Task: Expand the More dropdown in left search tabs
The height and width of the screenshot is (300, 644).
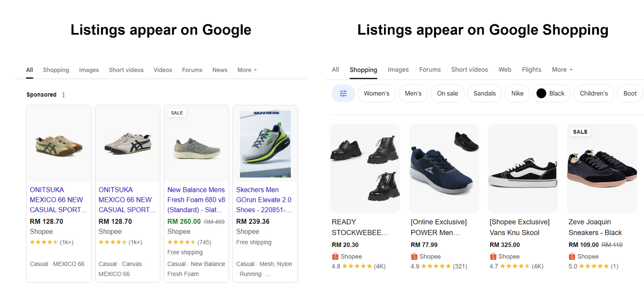Action: pyautogui.click(x=246, y=70)
